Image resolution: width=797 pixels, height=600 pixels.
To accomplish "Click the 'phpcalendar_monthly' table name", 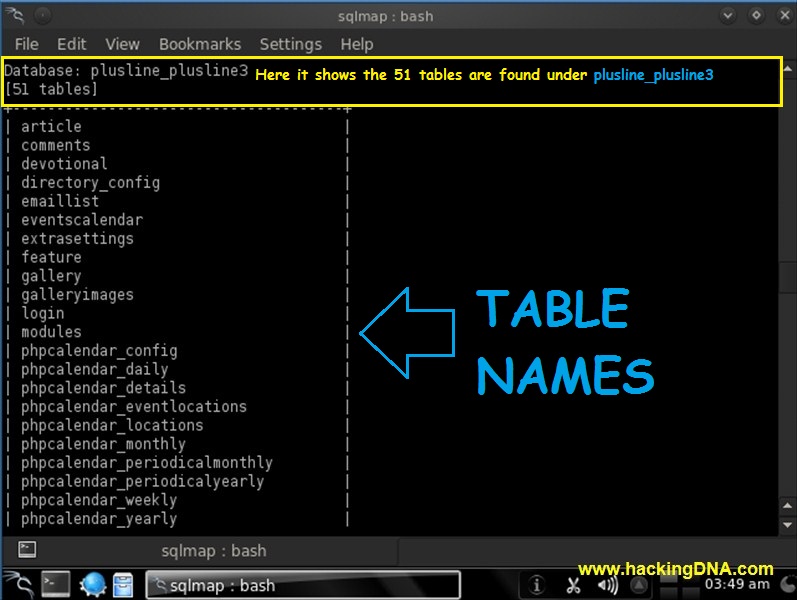I will pos(103,445).
